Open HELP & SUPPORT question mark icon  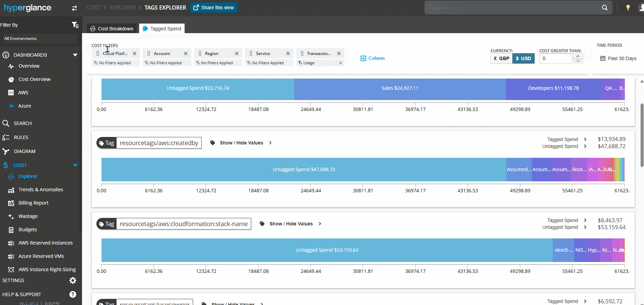(x=73, y=294)
